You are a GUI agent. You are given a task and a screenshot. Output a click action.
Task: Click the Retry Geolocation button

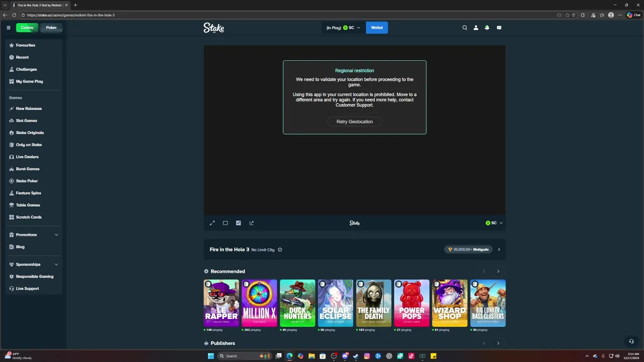(x=355, y=122)
